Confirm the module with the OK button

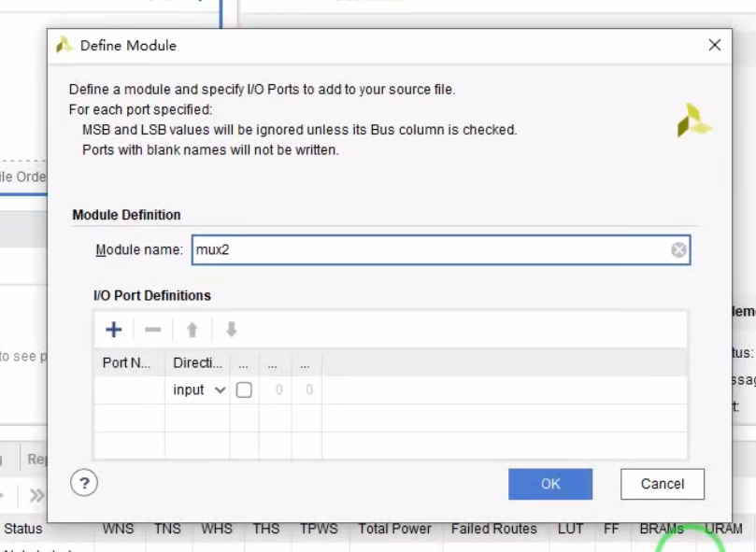550,484
